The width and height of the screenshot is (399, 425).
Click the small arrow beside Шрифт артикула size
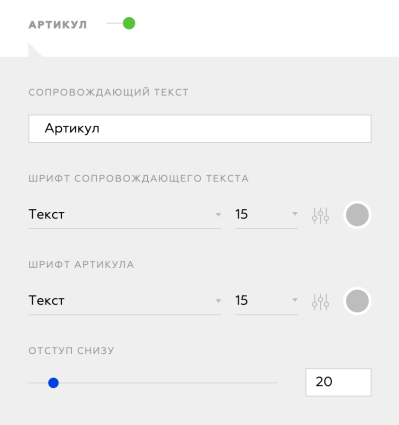coord(295,300)
